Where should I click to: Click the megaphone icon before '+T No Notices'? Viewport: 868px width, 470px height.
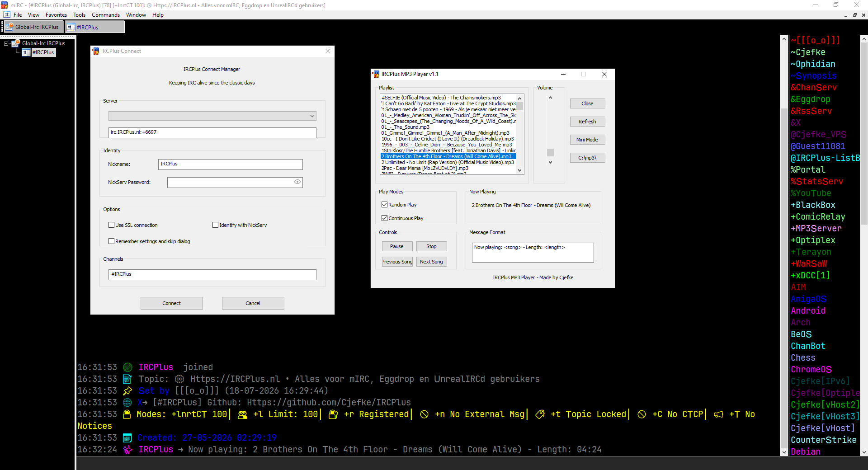point(719,414)
